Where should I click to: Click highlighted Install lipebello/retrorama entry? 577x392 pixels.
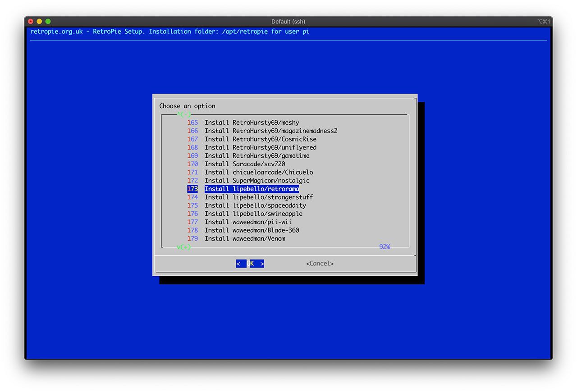[x=252, y=189]
